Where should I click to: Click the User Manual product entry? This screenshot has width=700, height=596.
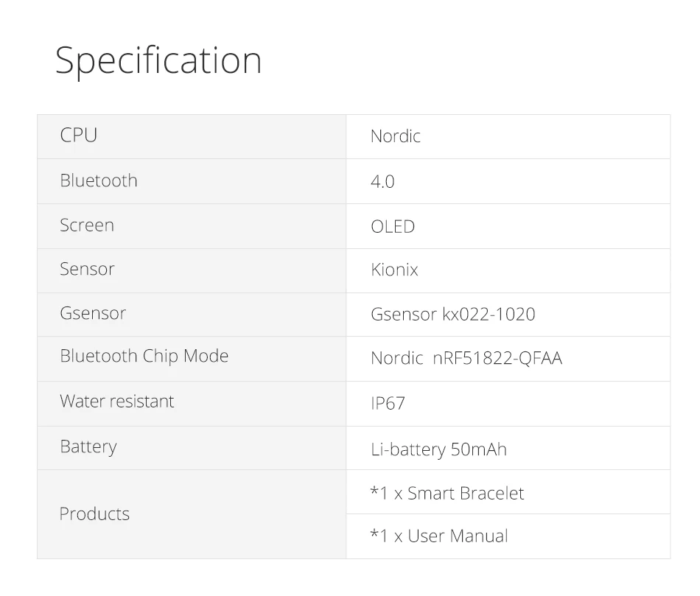pos(439,536)
